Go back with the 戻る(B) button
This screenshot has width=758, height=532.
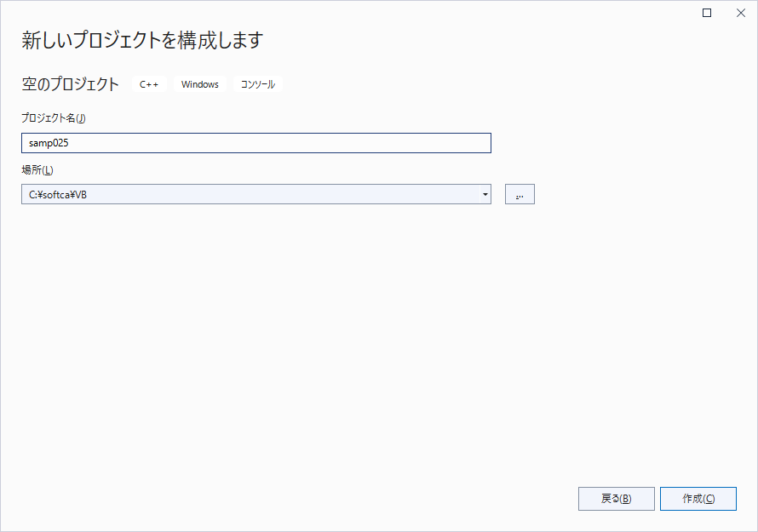(616, 499)
